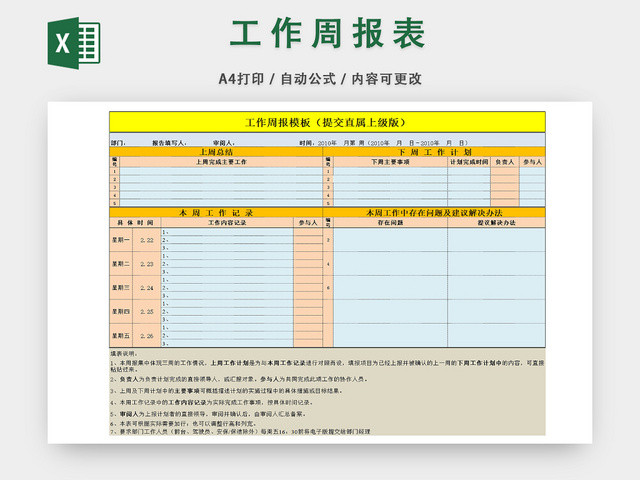Select the 星期二 cell
The image size is (640, 480).
click(121, 264)
